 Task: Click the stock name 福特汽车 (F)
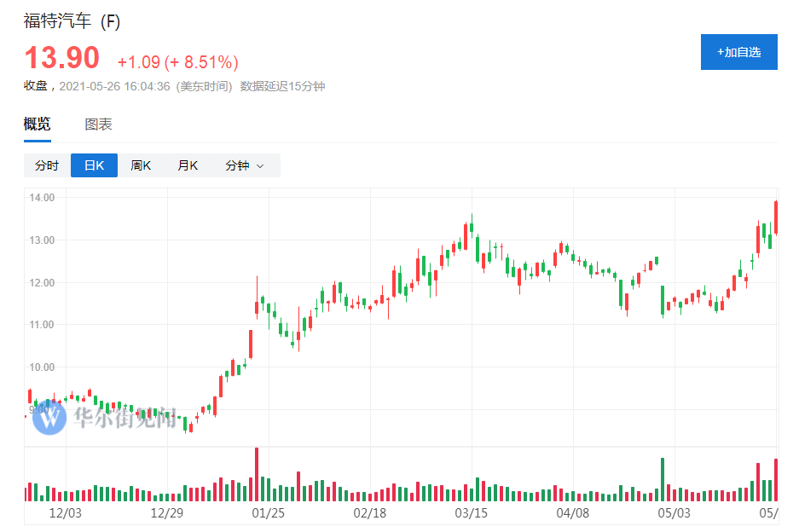click(72, 21)
